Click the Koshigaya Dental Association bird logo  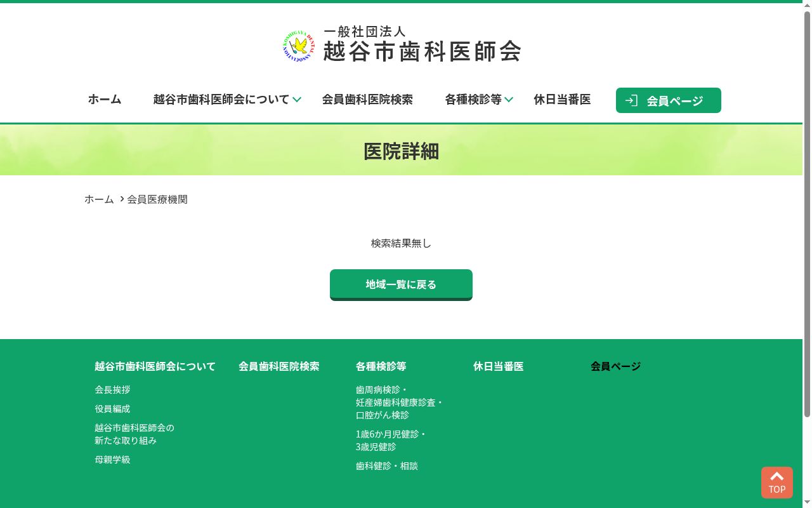click(299, 46)
